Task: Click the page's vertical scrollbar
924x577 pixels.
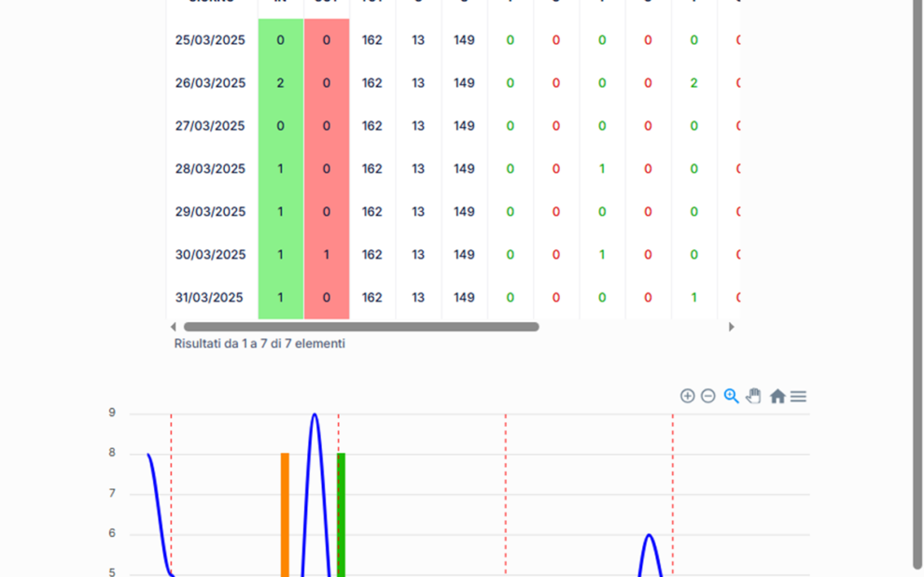Action: click(x=917, y=280)
